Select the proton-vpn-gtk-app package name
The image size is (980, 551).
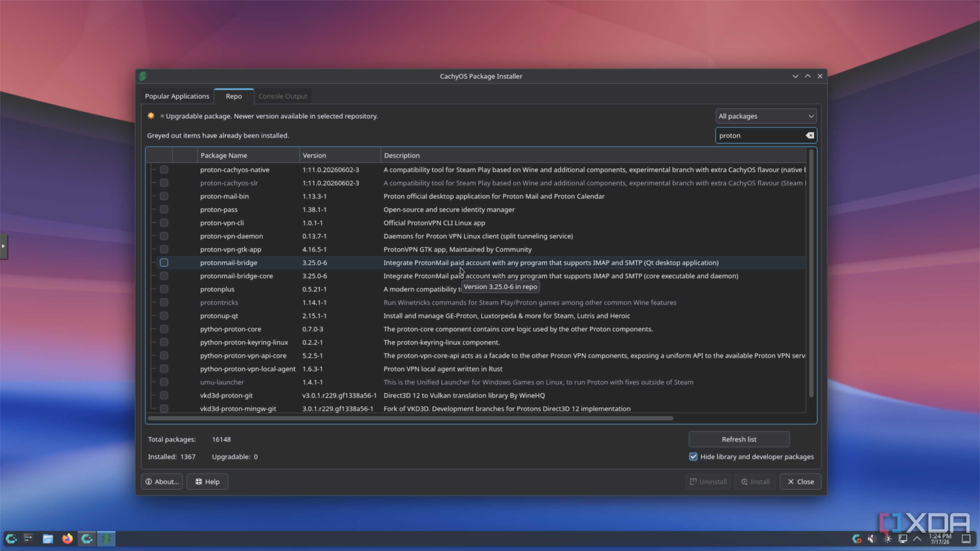click(231, 250)
